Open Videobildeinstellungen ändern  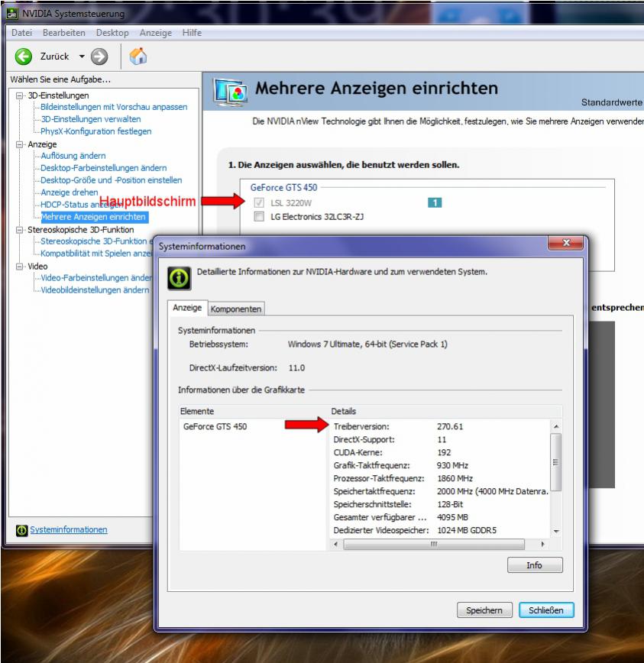tap(95, 290)
